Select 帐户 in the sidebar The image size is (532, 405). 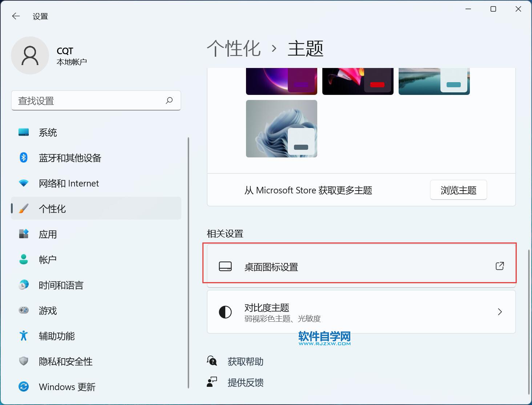pyautogui.click(x=96, y=260)
